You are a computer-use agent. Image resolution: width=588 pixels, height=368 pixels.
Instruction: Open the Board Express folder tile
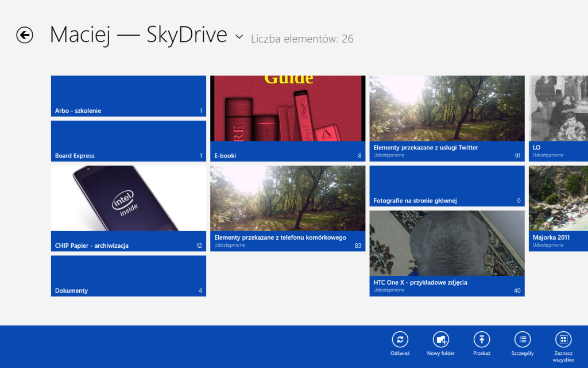[x=129, y=141]
